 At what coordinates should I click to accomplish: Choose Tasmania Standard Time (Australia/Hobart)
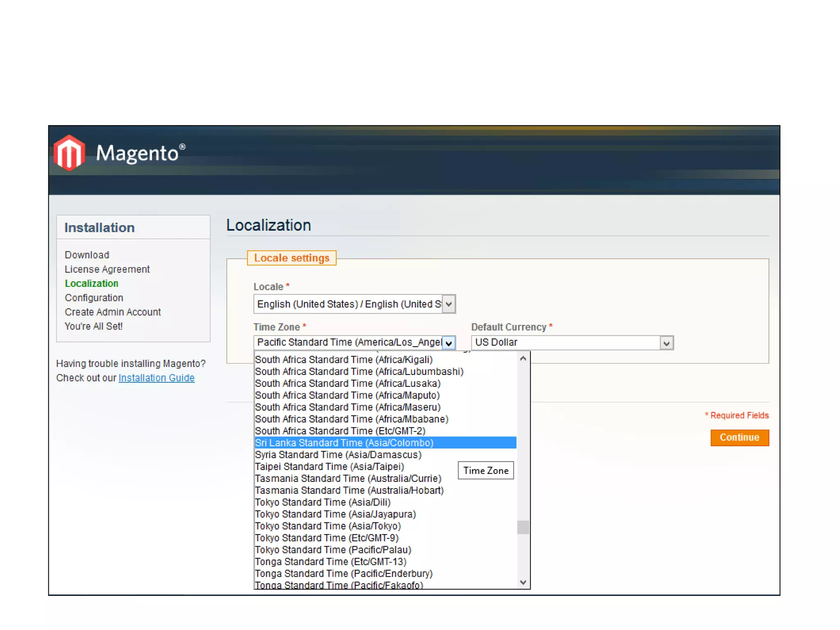coord(349,491)
